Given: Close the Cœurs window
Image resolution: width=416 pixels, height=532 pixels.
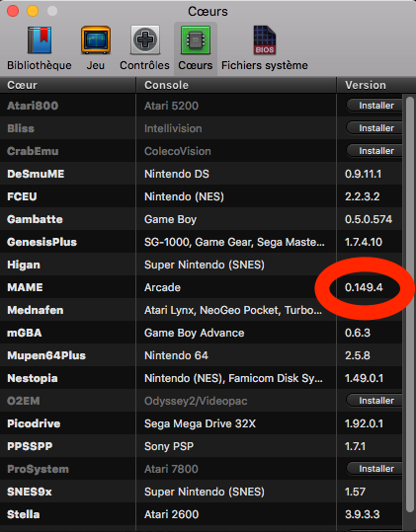Looking at the screenshot, I should [13, 11].
